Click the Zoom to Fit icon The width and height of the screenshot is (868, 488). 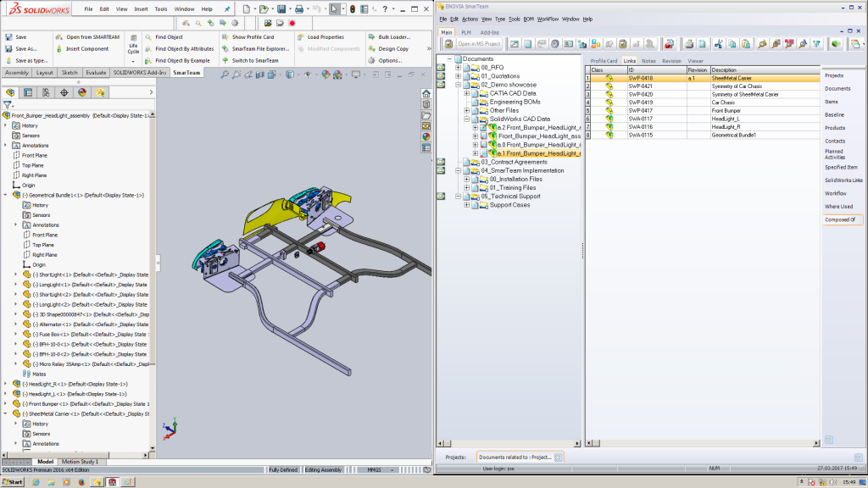[224, 75]
